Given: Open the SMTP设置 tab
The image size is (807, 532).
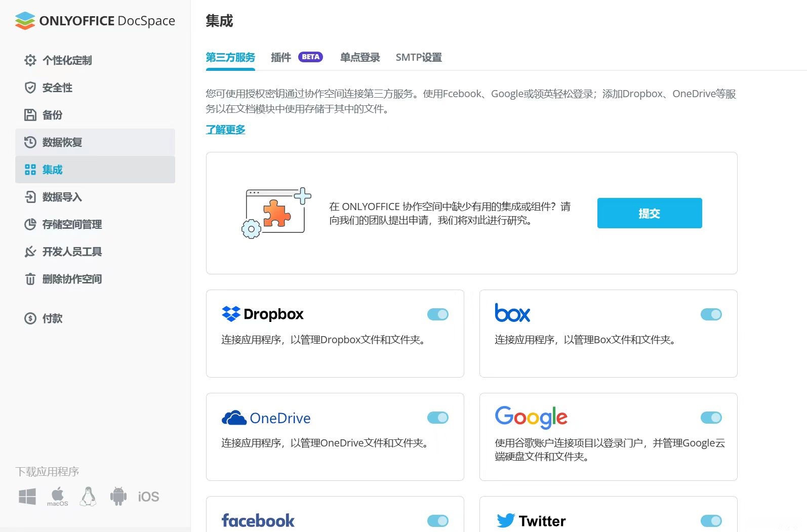Looking at the screenshot, I should tap(419, 57).
